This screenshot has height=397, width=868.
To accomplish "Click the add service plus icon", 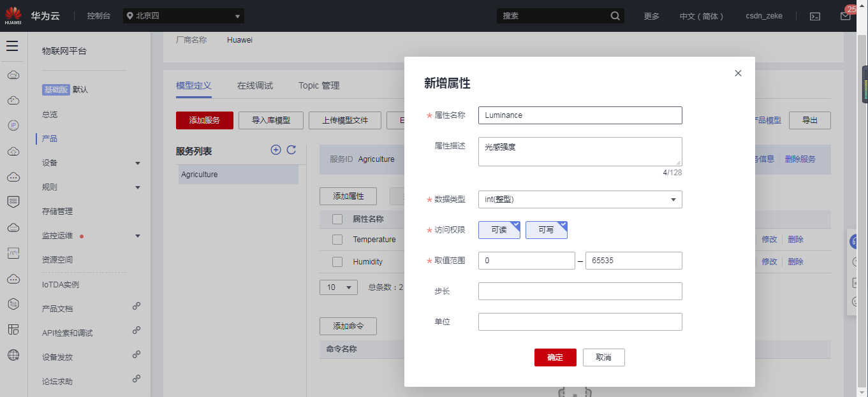I will (x=276, y=150).
